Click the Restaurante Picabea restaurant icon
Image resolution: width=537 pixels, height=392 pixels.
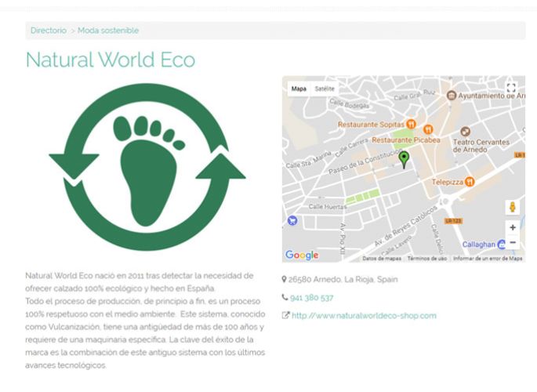click(428, 129)
